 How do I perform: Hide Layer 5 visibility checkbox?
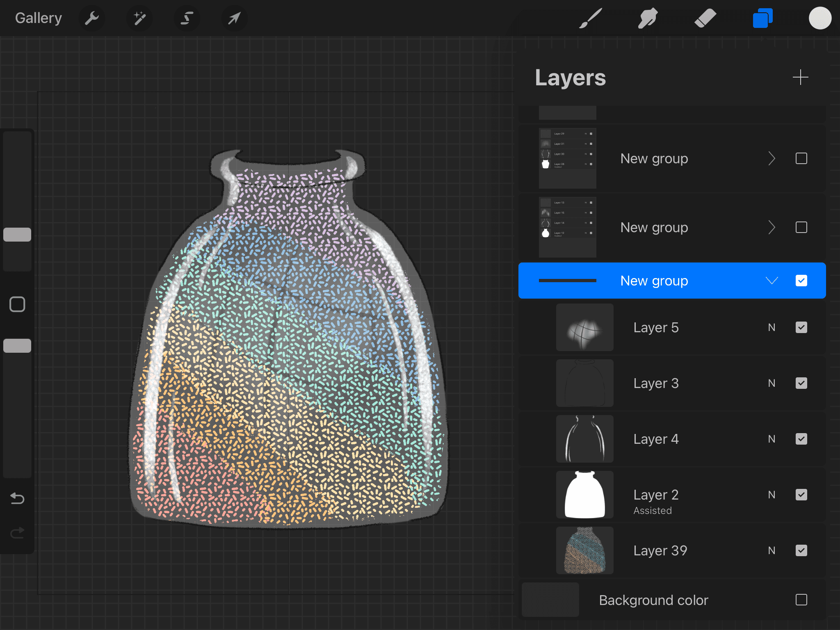[801, 327]
